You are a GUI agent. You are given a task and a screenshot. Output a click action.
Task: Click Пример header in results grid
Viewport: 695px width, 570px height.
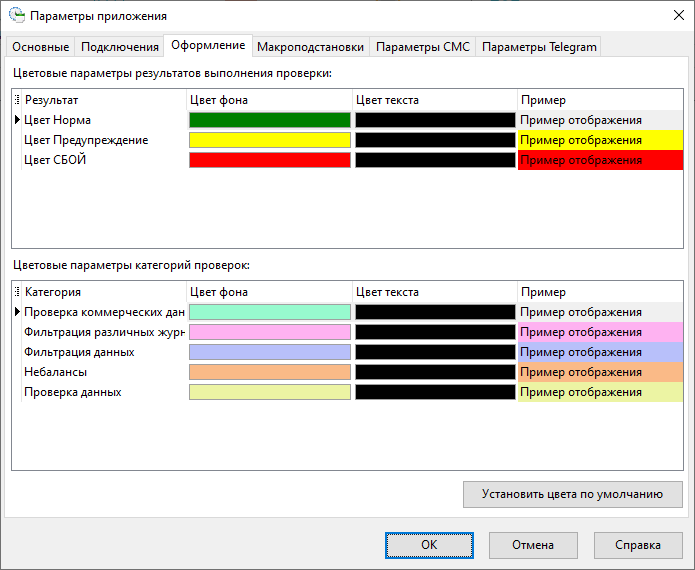tap(600, 100)
